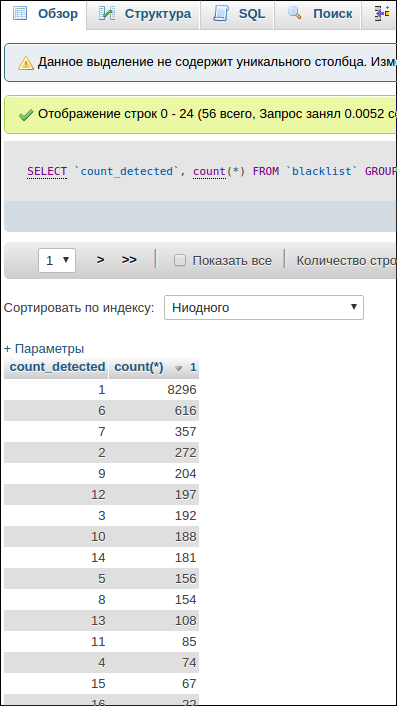Click the cell with value 188
The image size is (397, 706).
pos(153,537)
